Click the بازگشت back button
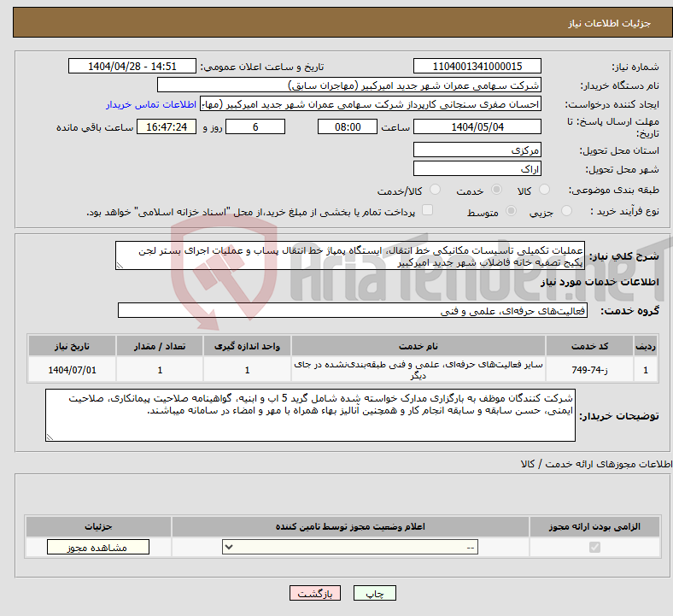The image size is (673, 616). (x=315, y=594)
